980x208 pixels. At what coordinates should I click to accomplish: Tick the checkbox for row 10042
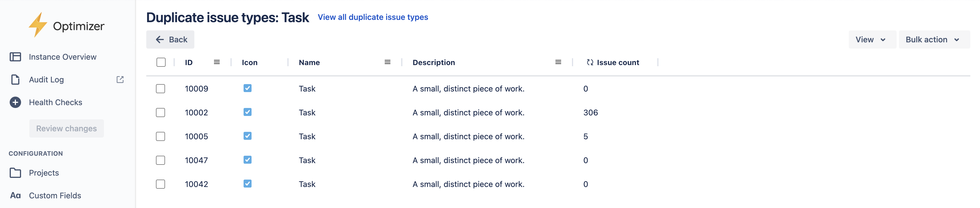coord(160,184)
